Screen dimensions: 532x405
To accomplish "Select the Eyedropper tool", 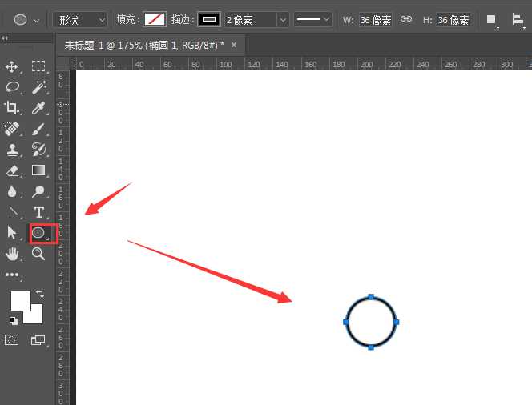I will click(38, 108).
